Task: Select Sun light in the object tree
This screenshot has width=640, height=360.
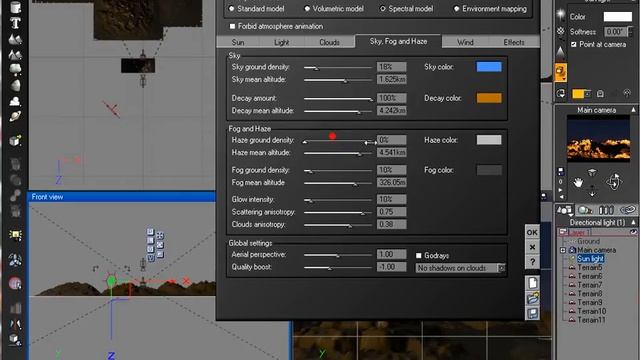Action: 591,259
